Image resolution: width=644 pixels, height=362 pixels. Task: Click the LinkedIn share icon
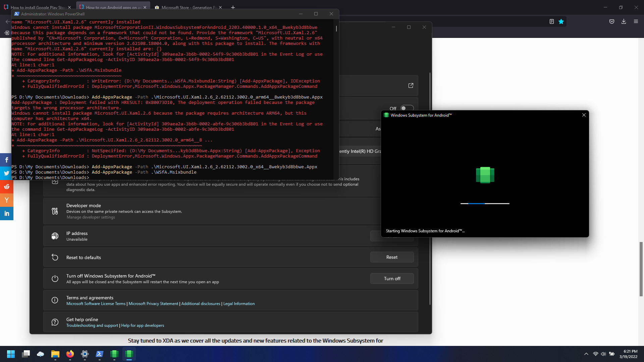(6, 214)
